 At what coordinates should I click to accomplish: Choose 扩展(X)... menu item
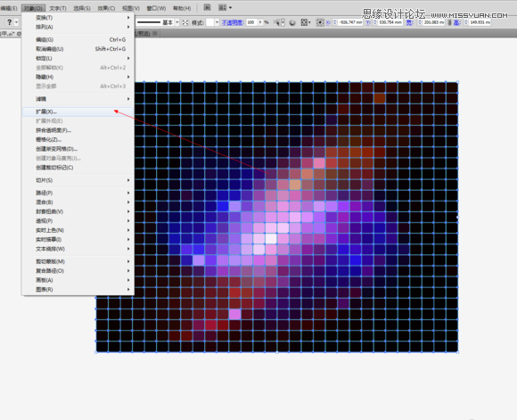[78, 111]
